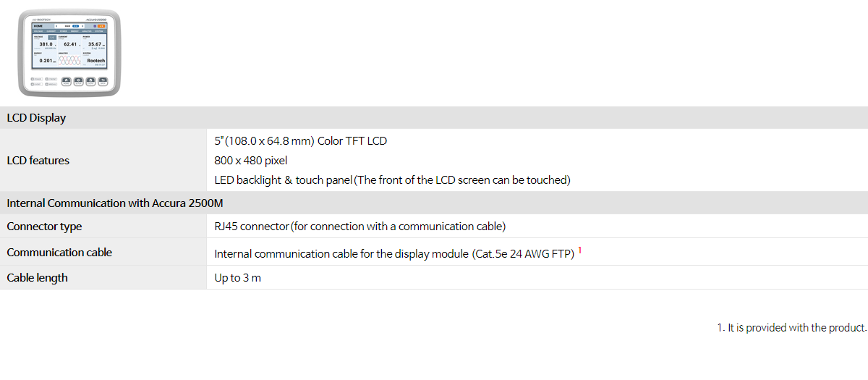The height and width of the screenshot is (380, 868).
Task: Click the Cable length row label
Action: point(37,278)
